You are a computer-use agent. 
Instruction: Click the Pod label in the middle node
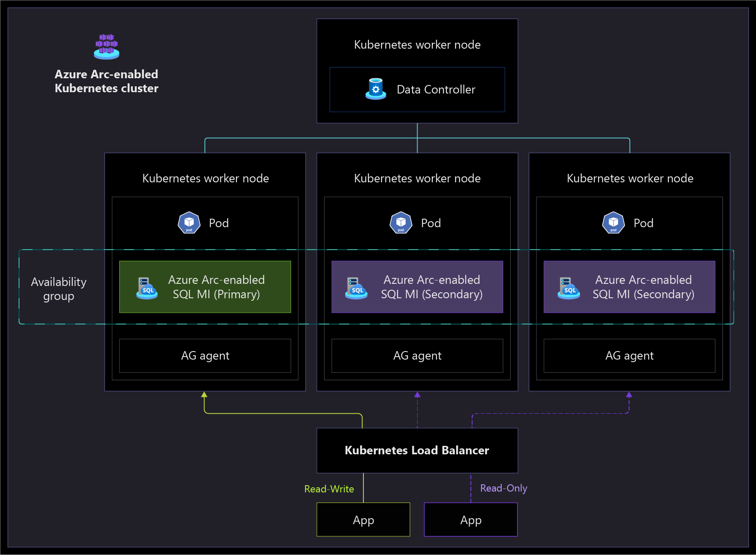tap(431, 223)
